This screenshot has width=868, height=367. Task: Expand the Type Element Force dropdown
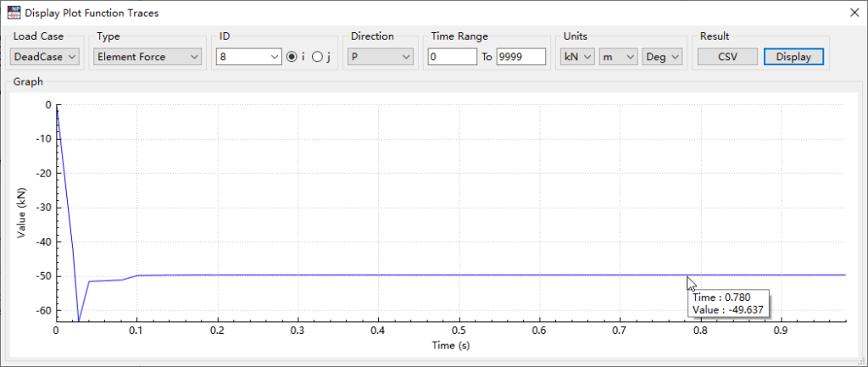pos(147,57)
